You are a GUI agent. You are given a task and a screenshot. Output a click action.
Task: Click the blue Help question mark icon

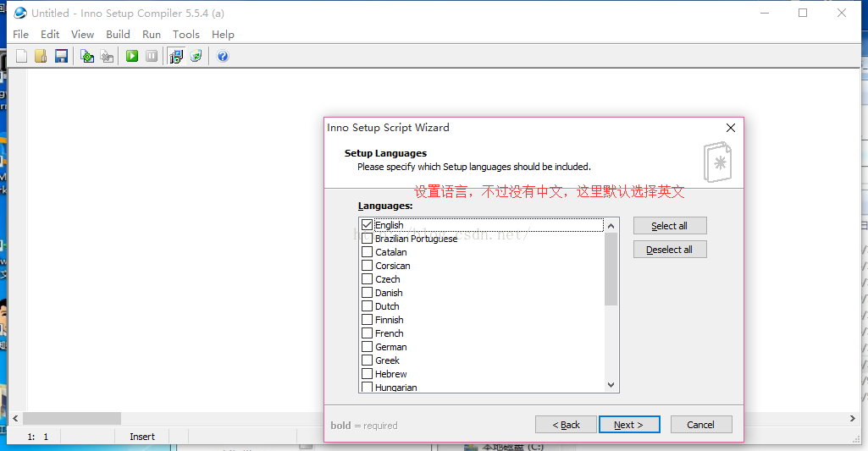click(223, 56)
